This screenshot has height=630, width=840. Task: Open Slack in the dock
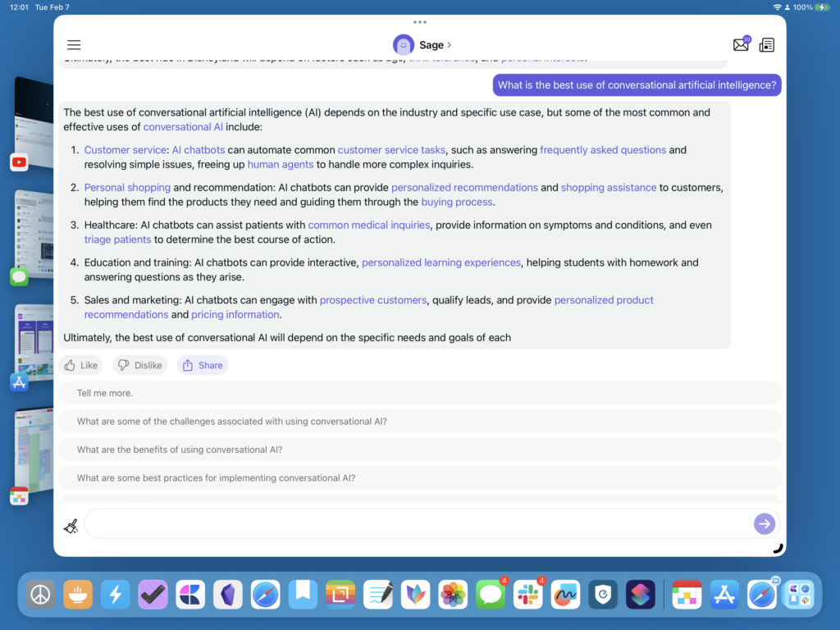point(527,595)
